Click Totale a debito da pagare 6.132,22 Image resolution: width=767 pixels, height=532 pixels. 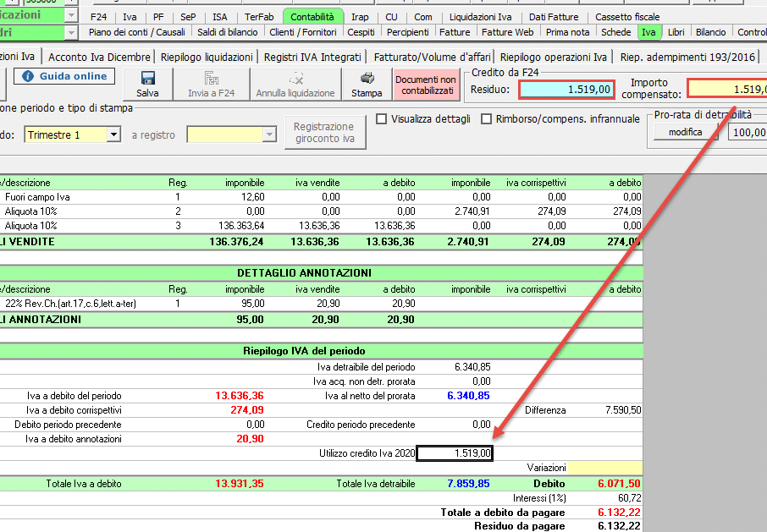[x=619, y=513]
